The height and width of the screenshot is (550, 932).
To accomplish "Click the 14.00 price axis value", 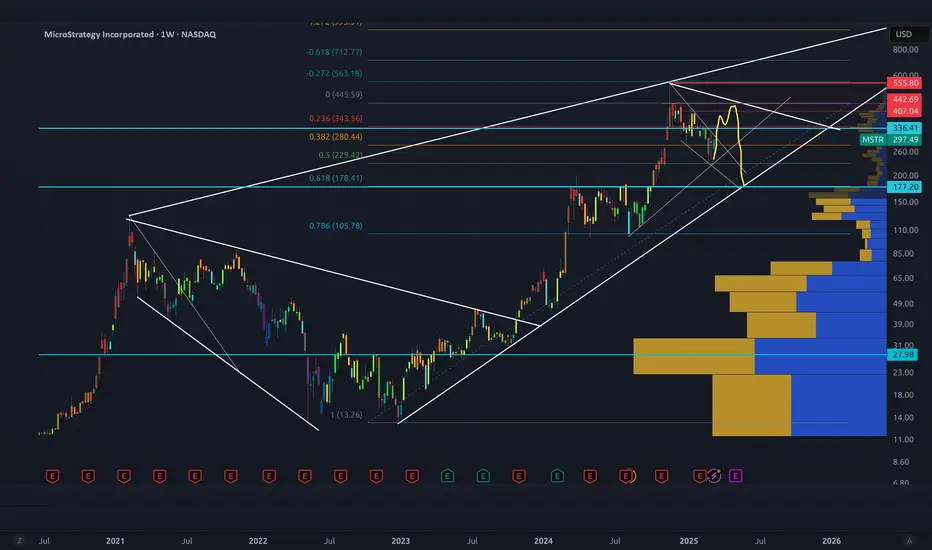I will (x=903, y=418).
